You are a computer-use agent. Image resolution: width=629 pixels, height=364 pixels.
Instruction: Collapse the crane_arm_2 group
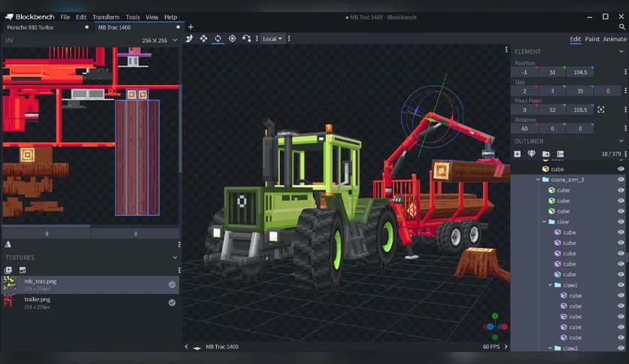(x=538, y=180)
